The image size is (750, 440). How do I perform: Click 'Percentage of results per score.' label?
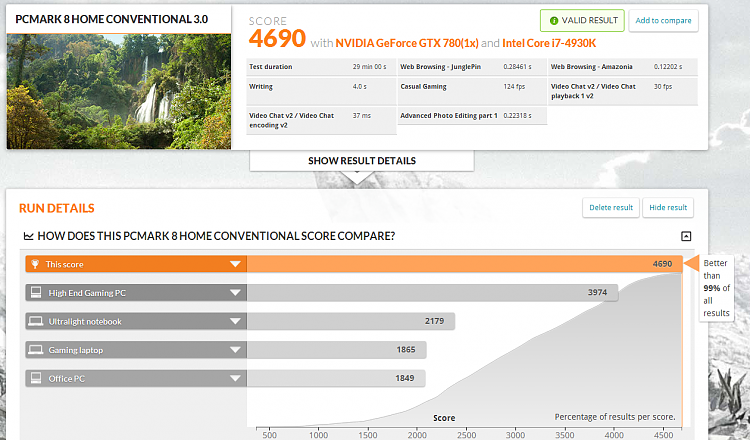click(615, 417)
